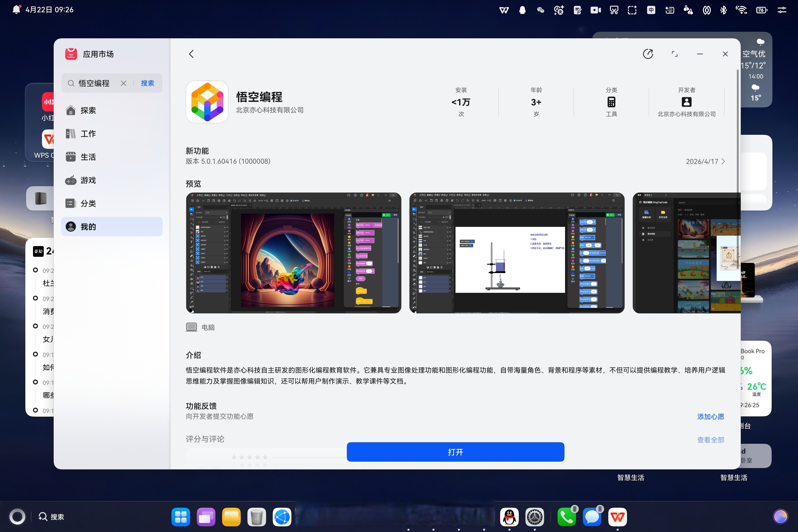Click the 中 input method icon in top bar
Screen dimensions: 798x532
[x=651, y=10]
